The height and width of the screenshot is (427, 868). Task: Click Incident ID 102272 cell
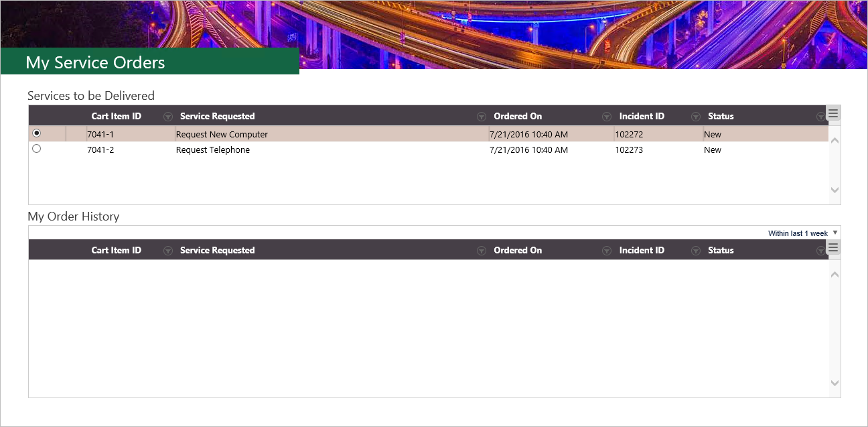[x=629, y=135]
